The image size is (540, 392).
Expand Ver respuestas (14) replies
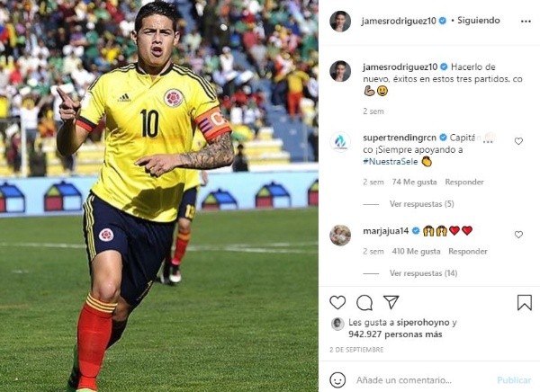[x=423, y=273]
